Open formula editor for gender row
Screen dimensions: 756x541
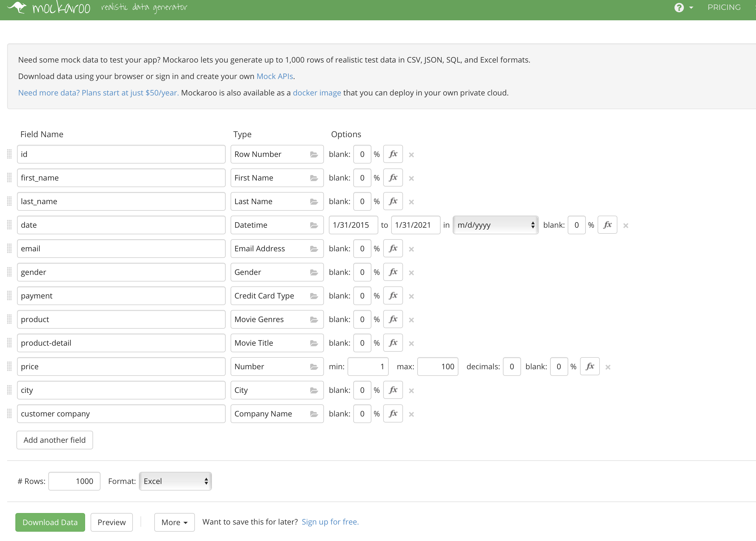click(x=393, y=272)
